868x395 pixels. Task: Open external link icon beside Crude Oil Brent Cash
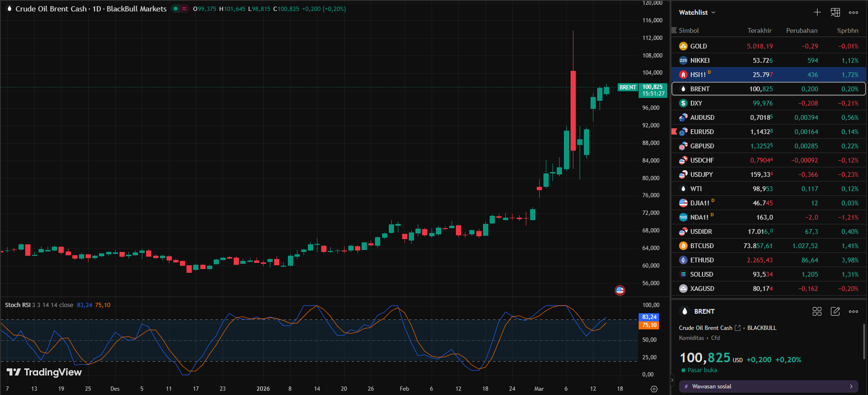738,328
